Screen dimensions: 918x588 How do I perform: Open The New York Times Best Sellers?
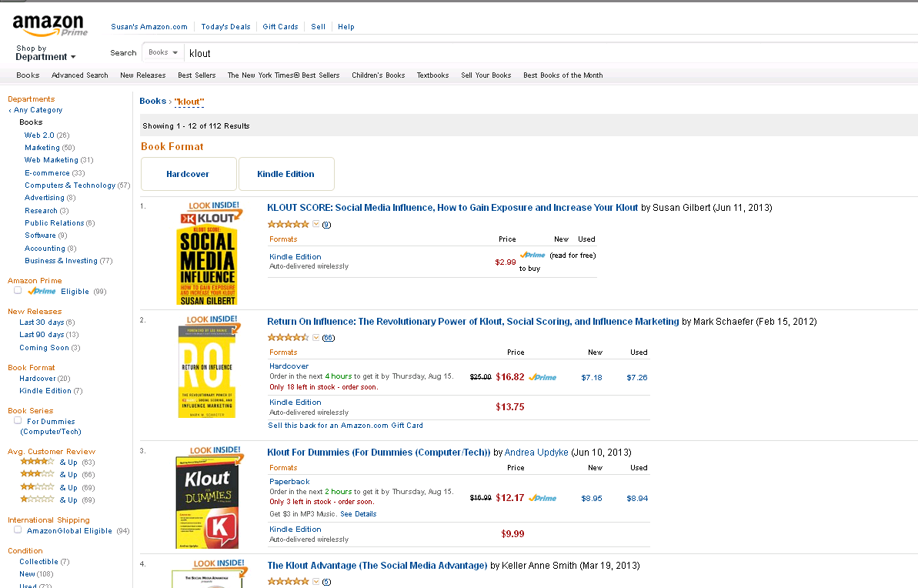[283, 75]
